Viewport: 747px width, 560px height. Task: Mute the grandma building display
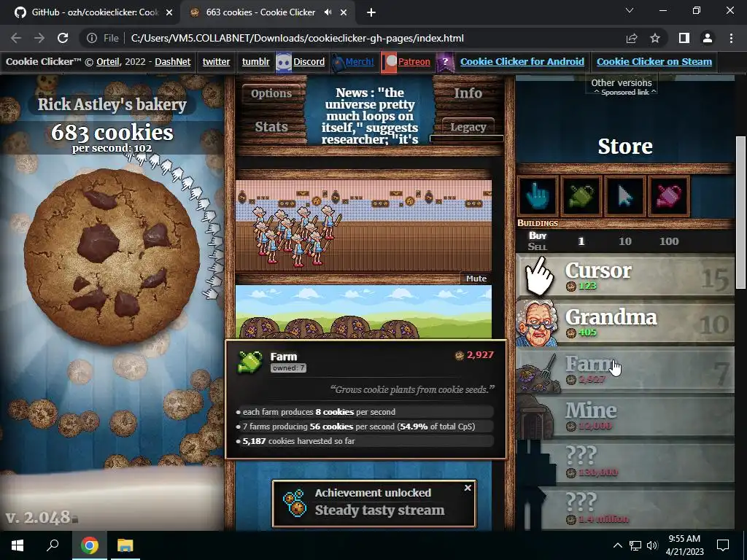(x=476, y=279)
